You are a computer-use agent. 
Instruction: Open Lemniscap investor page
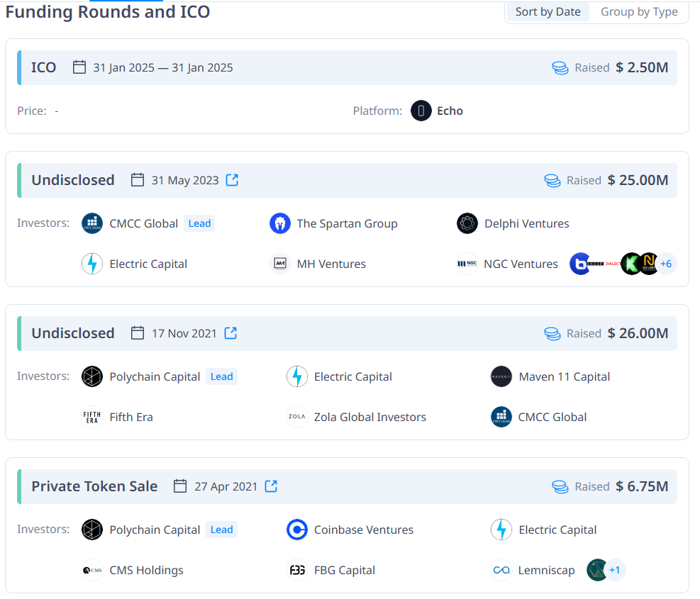(546, 570)
